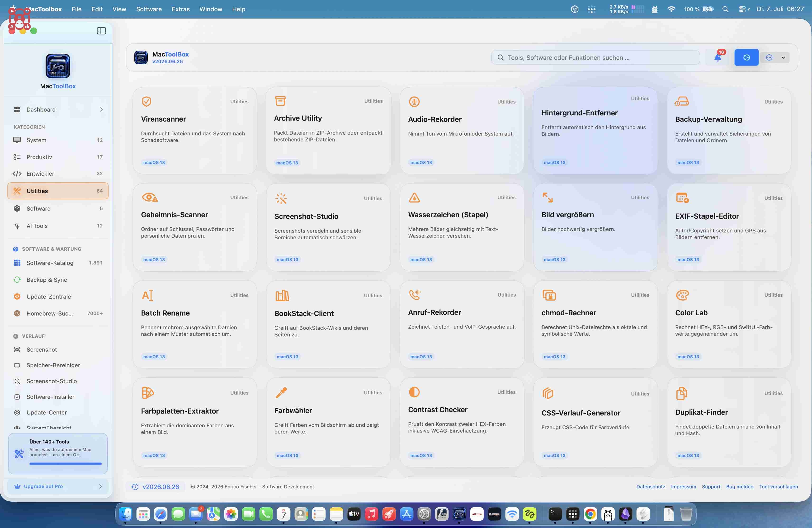
Task: Open the AI Tools category
Action: click(x=58, y=226)
